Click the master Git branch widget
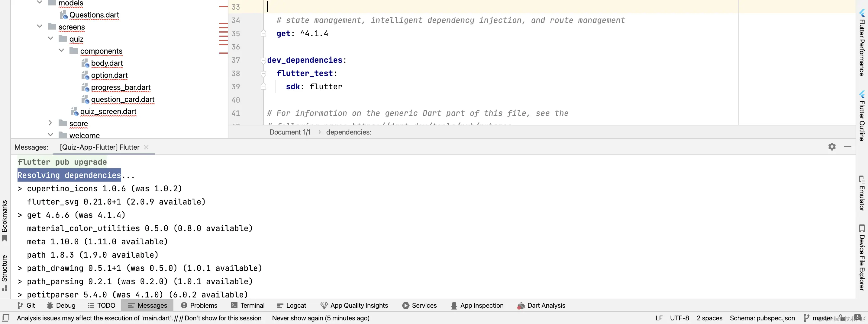The width and height of the screenshot is (868, 324). pos(818,318)
